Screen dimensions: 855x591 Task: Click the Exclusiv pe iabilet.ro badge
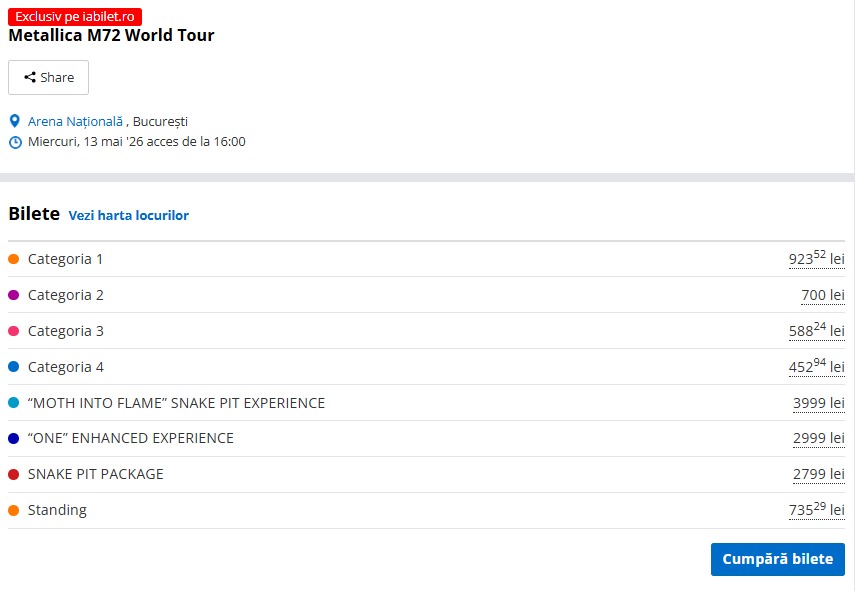tap(75, 16)
